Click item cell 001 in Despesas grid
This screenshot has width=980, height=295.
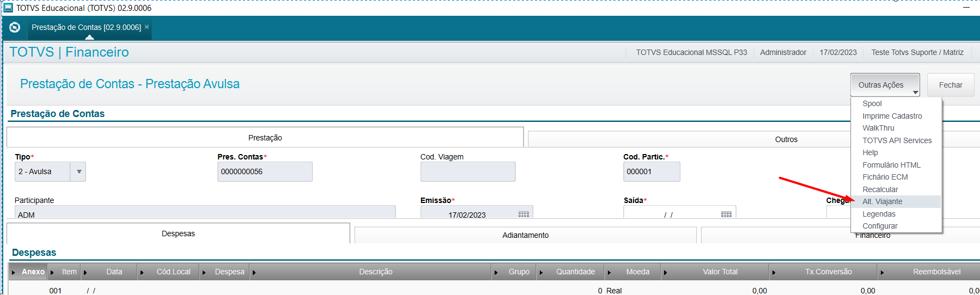click(x=55, y=291)
